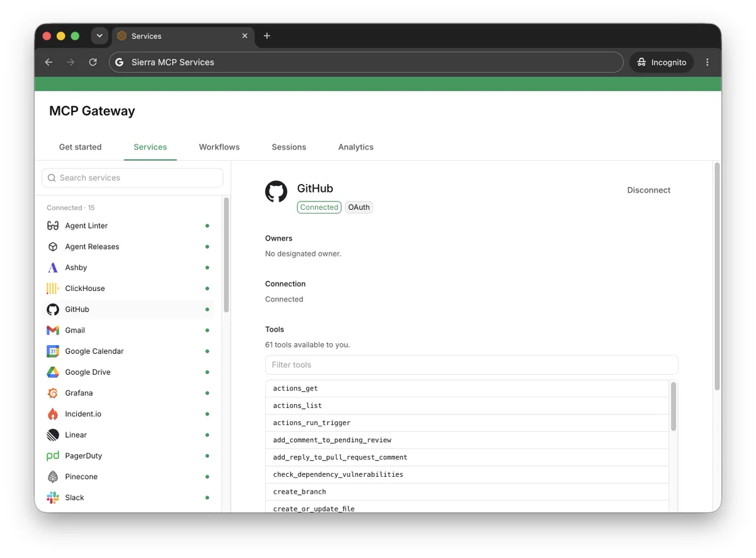Click the 'Connected · 15' list header
Screen dimensions: 756x558
click(x=71, y=208)
